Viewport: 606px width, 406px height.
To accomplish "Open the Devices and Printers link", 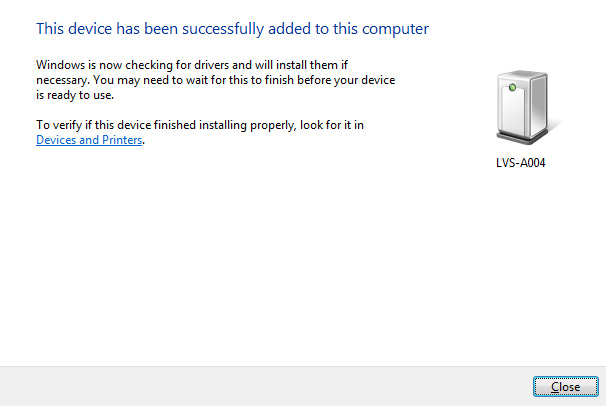I will 89,140.
